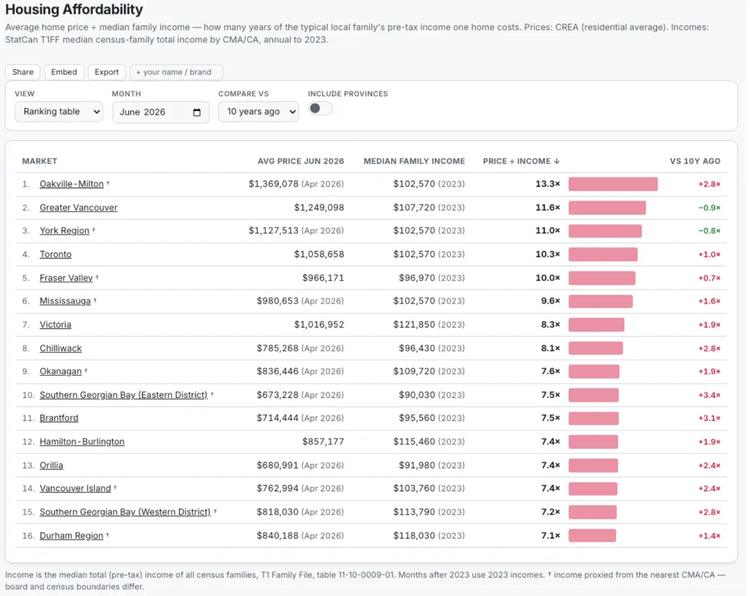Viewport: 750px width, 596px height.
Task: Click the Price ÷ Income sort arrow
Action: (x=556, y=161)
